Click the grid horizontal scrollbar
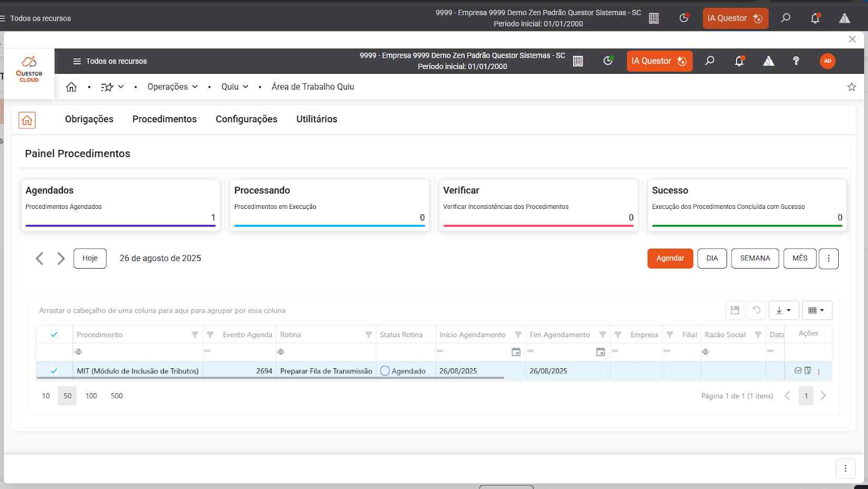 click(x=270, y=378)
